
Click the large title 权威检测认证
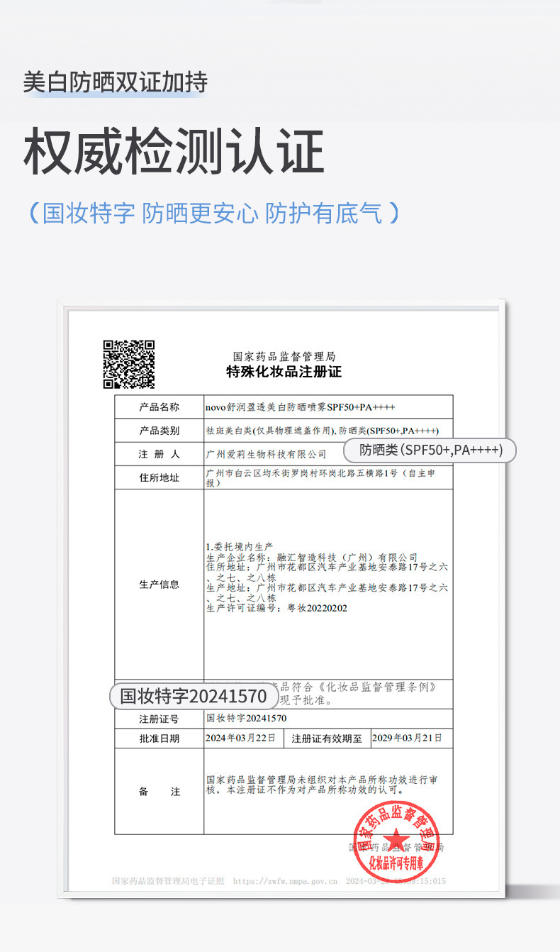(174, 152)
